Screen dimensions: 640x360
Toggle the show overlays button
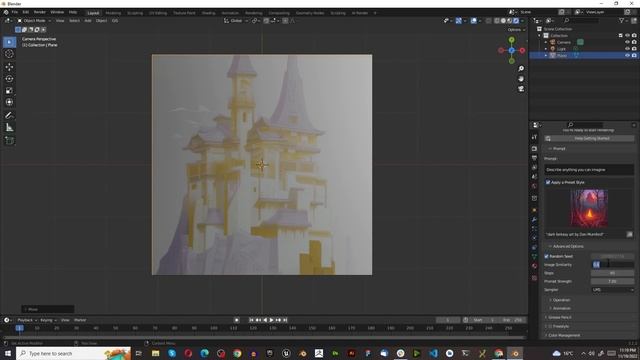pos(473,20)
